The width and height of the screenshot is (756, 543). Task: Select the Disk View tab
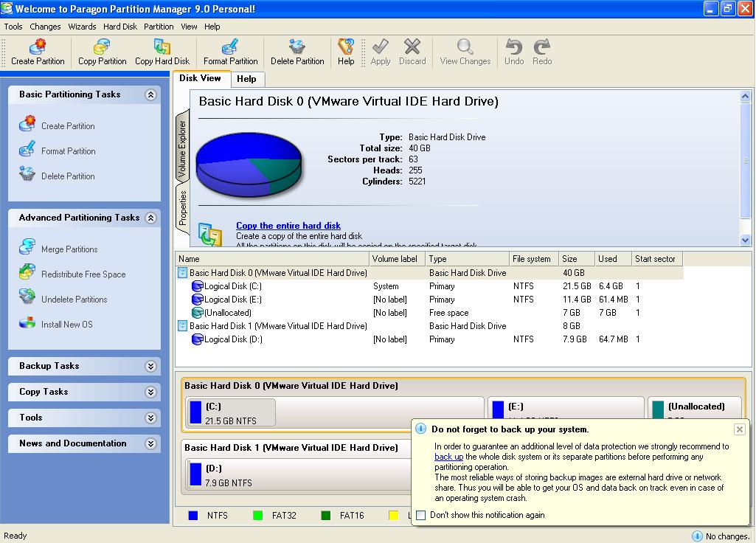[x=200, y=78]
